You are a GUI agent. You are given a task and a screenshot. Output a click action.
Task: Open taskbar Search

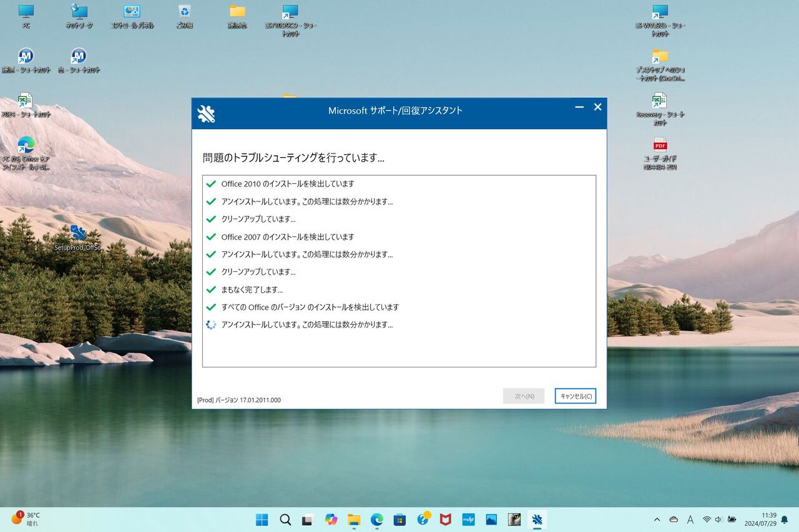[285, 520]
